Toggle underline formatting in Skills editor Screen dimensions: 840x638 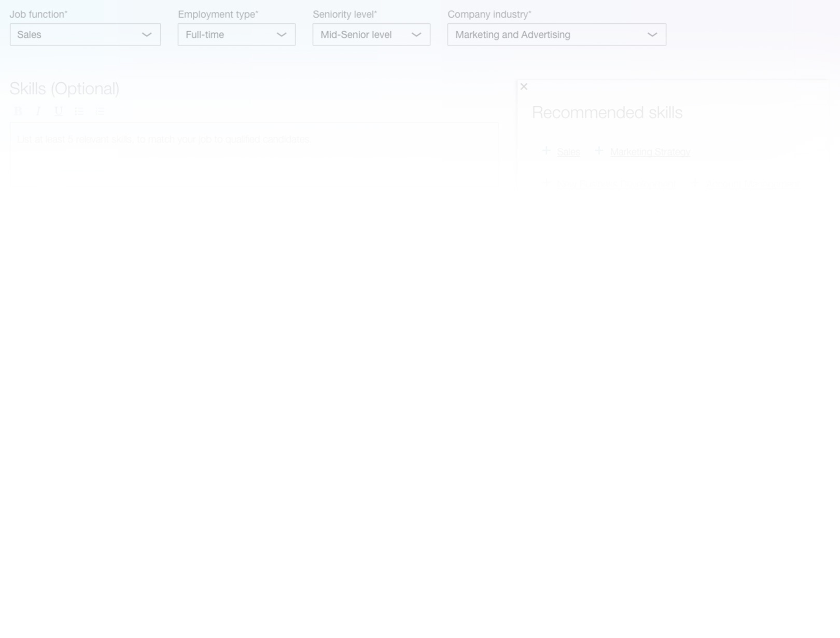[59, 111]
